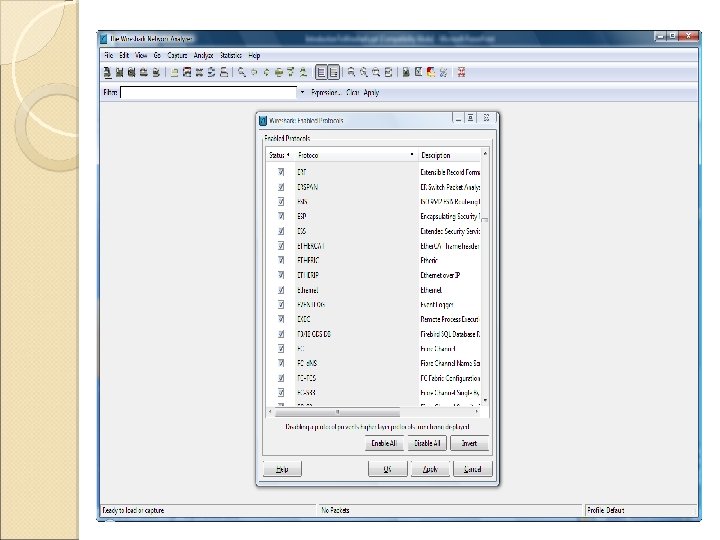Click the Stop running capture icon

point(144,73)
